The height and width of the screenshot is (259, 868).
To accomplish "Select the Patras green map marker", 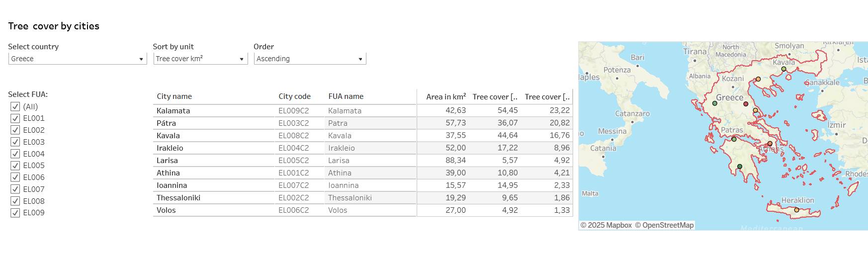I will (x=734, y=139).
